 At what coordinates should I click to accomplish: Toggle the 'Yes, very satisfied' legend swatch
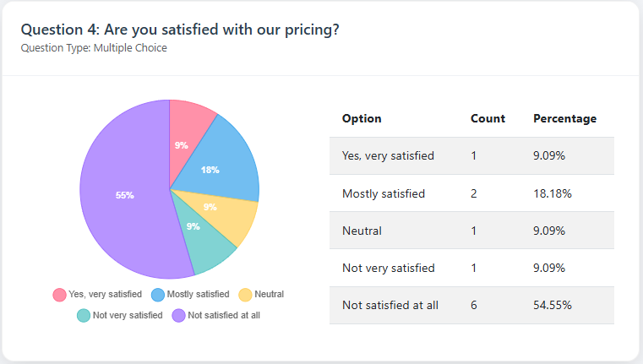click(x=60, y=295)
